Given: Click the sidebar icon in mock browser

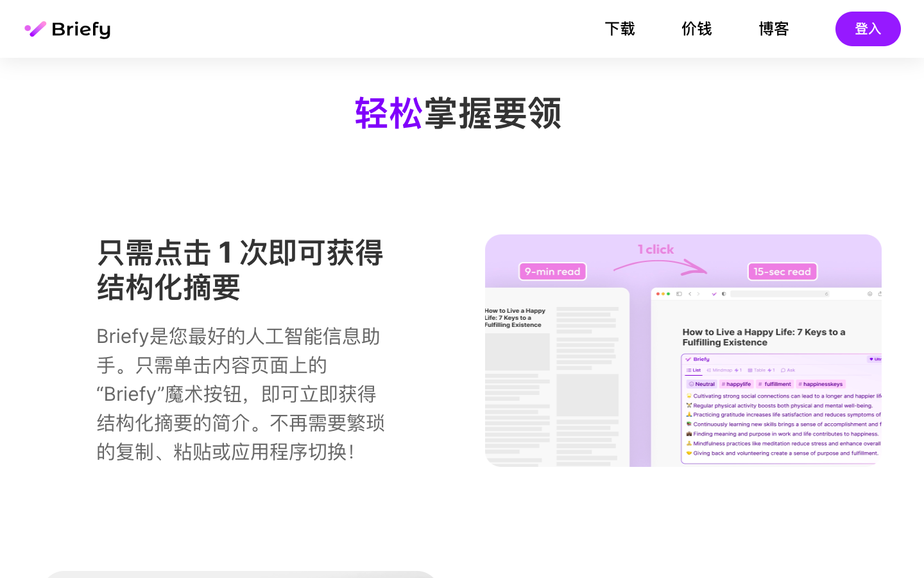Looking at the screenshot, I should pyautogui.click(x=679, y=294).
